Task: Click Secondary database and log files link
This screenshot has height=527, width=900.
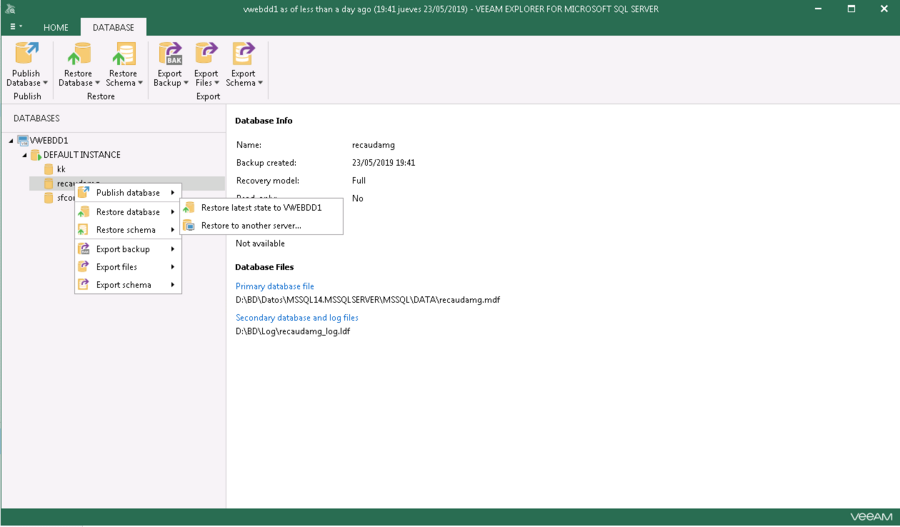Action: (297, 318)
